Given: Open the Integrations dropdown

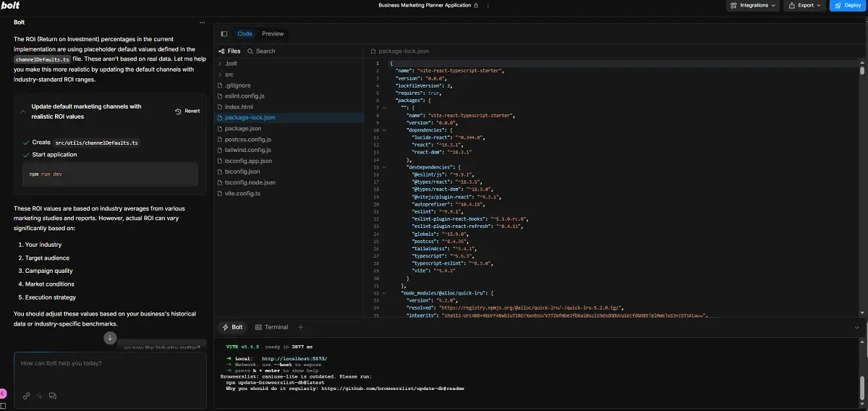Looking at the screenshot, I should click(753, 5).
